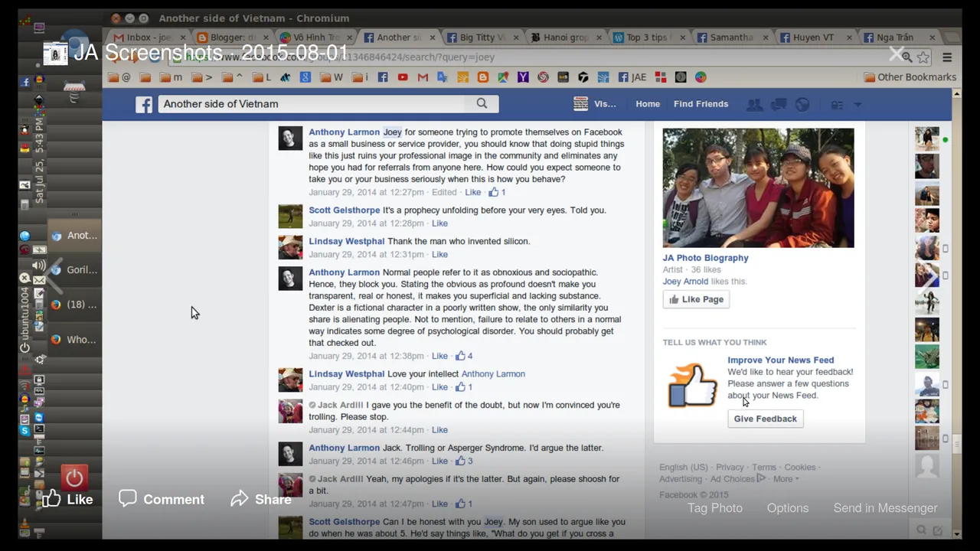Switch to the Blogger tab
This screenshot has height=551, width=980.
(234, 37)
